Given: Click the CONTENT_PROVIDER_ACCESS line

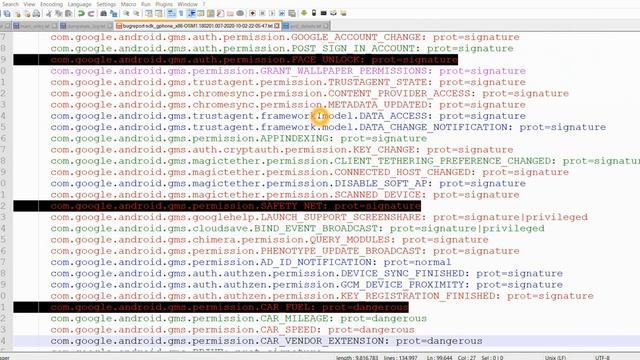Looking at the screenshot, I should [310, 93].
